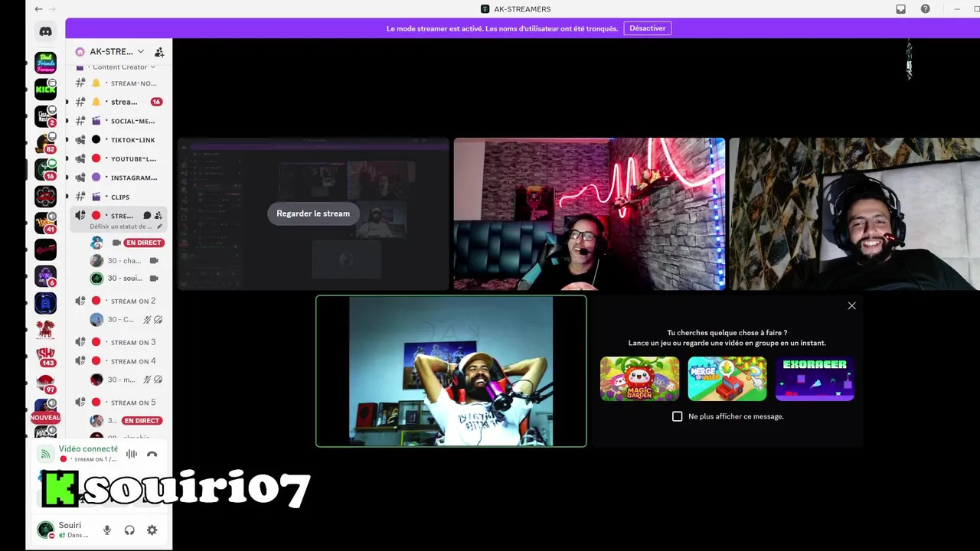Open the Best Friends Forever server
The image size is (980, 551).
pos(45,63)
